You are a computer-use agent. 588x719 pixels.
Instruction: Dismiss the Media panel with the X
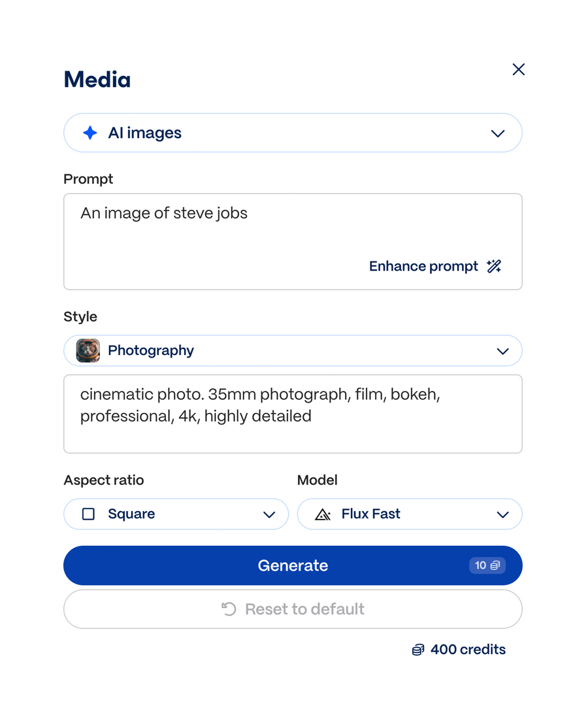pyautogui.click(x=518, y=69)
